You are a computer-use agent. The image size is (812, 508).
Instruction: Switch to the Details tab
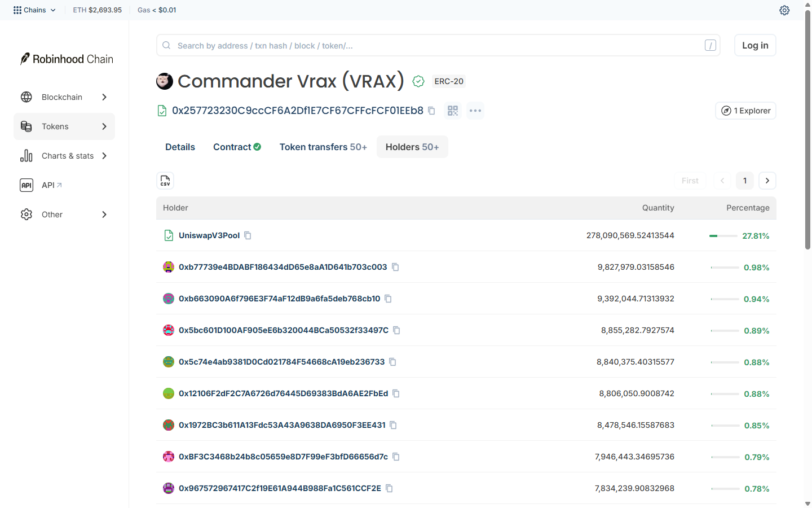[x=180, y=147]
